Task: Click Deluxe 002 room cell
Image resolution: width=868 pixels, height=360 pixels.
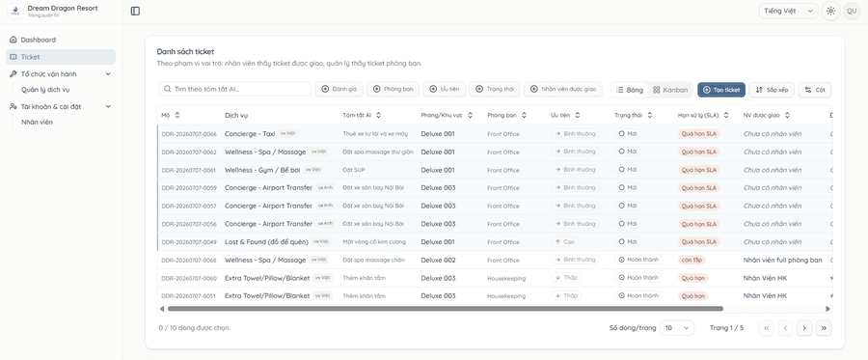Action: pyautogui.click(x=439, y=260)
